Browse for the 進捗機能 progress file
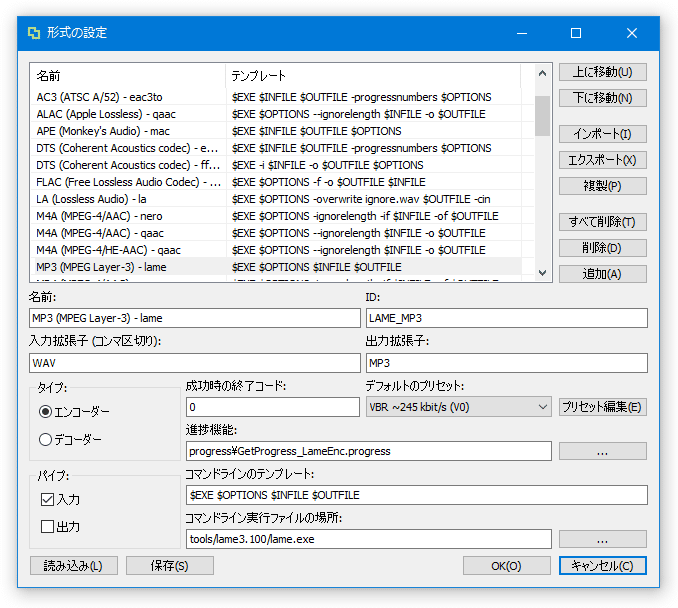This screenshot has height=608, width=678. 602,451
